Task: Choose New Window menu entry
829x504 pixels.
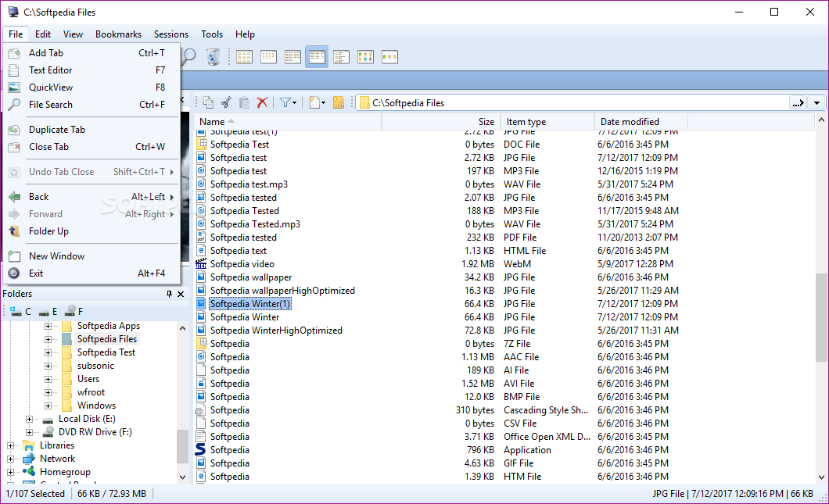Action: tap(92, 256)
